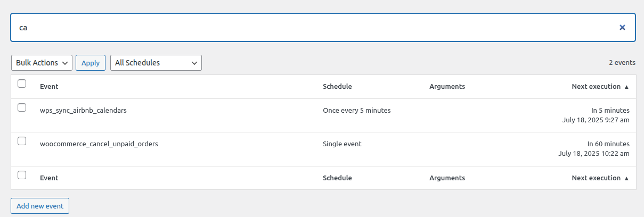Clear the search field with the X icon

(x=622, y=27)
